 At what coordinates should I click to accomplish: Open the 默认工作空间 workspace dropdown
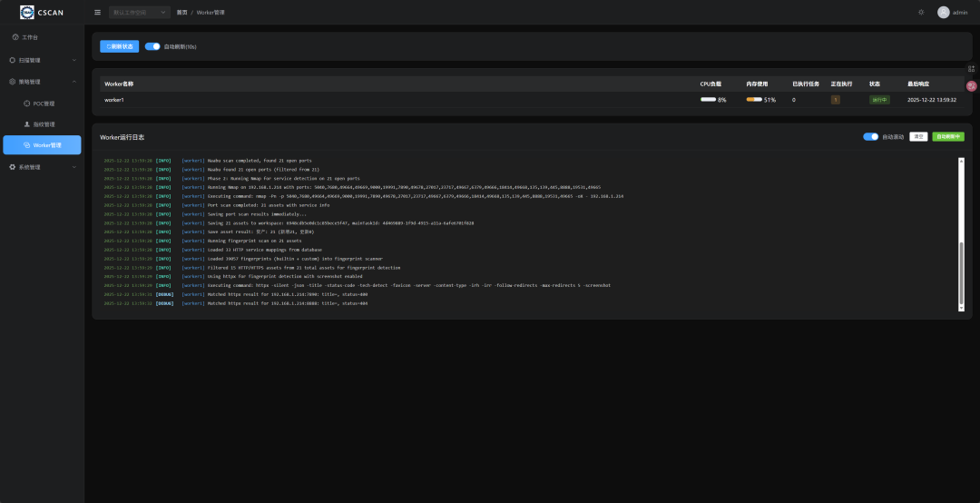pyautogui.click(x=140, y=13)
